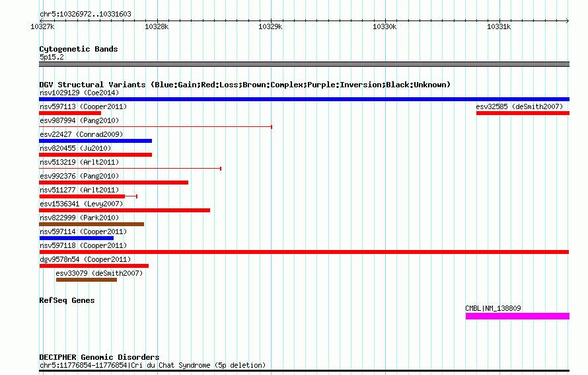Click the nsv822999 (Park2010) brown complex bar
588x375 pixels.
click(x=91, y=224)
